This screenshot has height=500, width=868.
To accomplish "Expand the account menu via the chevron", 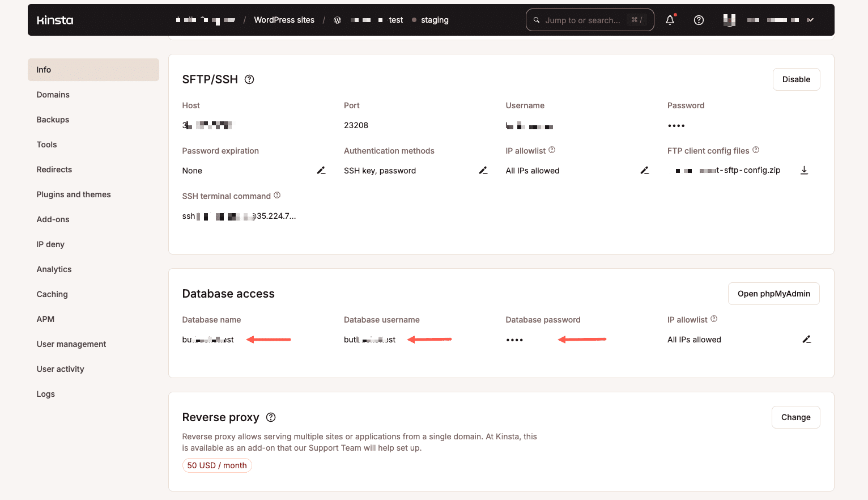I will coord(810,20).
